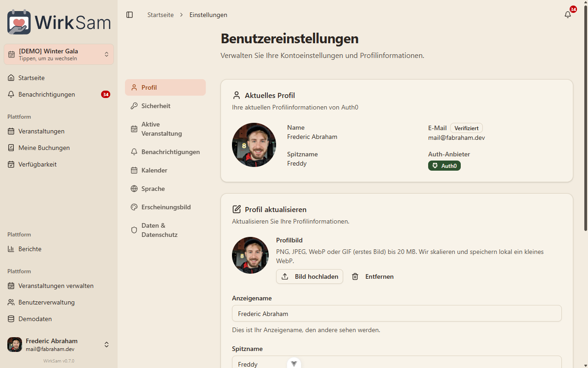Click into the Spitzname input field
The height and width of the screenshot is (368, 588).
[x=397, y=362]
